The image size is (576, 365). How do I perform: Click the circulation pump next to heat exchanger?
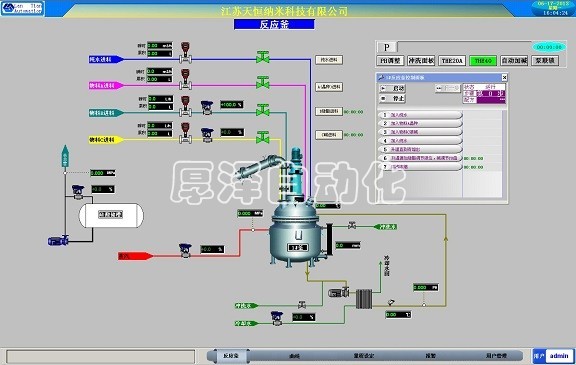[x=338, y=292]
